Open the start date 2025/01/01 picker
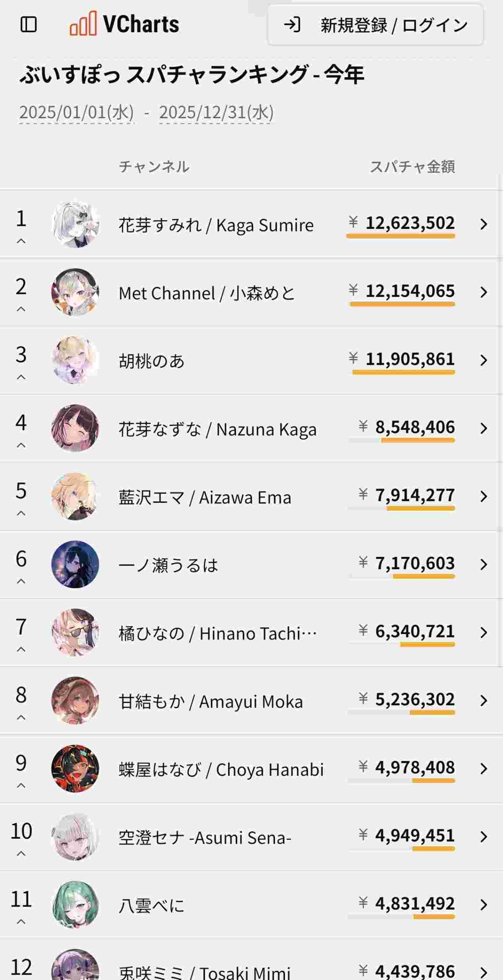Viewport: 503px width, 980px height. click(x=76, y=112)
